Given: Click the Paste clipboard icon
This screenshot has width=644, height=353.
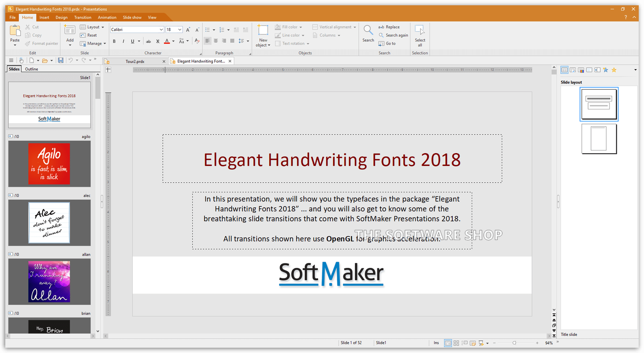Looking at the screenshot, I should 15,31.
